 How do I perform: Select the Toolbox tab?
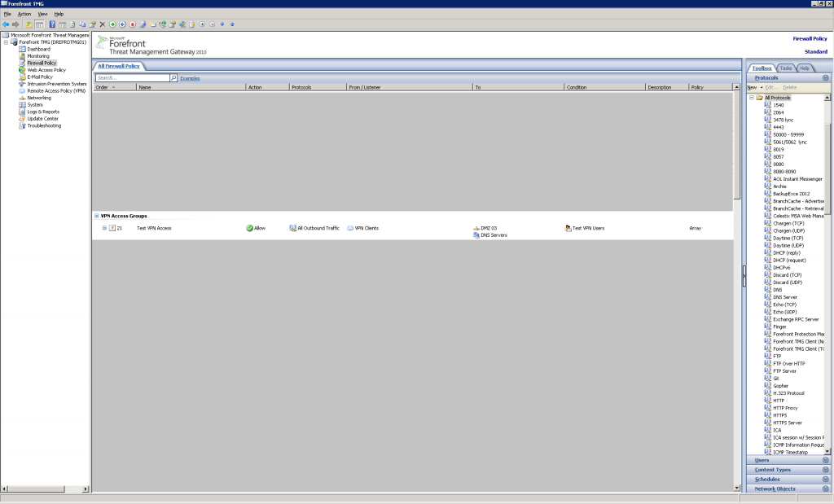click(762, 68)
